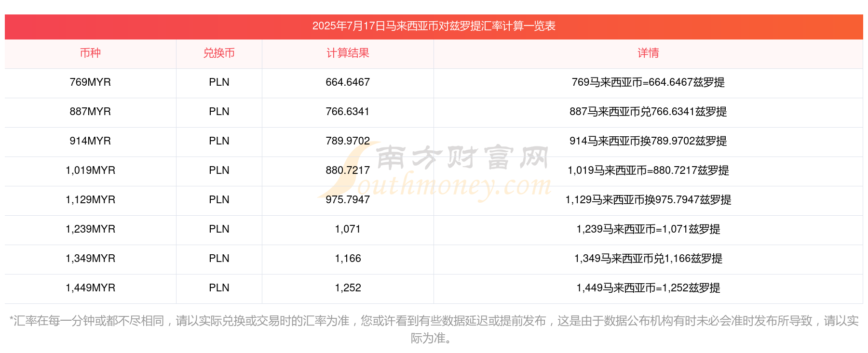Viewport: 868px width, 353px height.
Task: Click PLN in the 1,349MYR row
Action: [219, 259]
